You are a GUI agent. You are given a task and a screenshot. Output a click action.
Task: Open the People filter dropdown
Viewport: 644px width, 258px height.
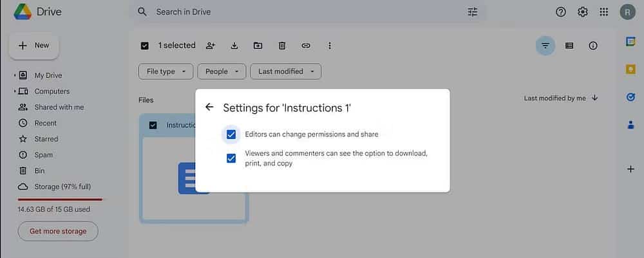(222, 71)
